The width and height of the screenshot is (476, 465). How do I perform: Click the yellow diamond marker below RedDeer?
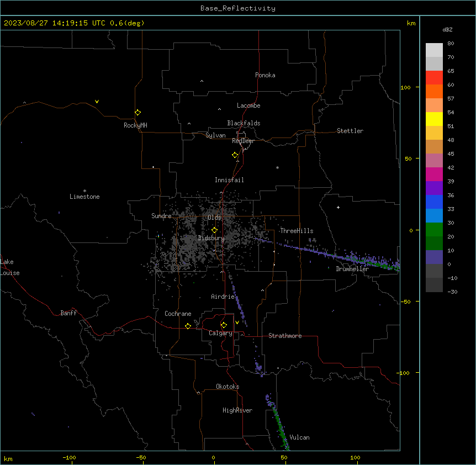(x=235, y=155)
